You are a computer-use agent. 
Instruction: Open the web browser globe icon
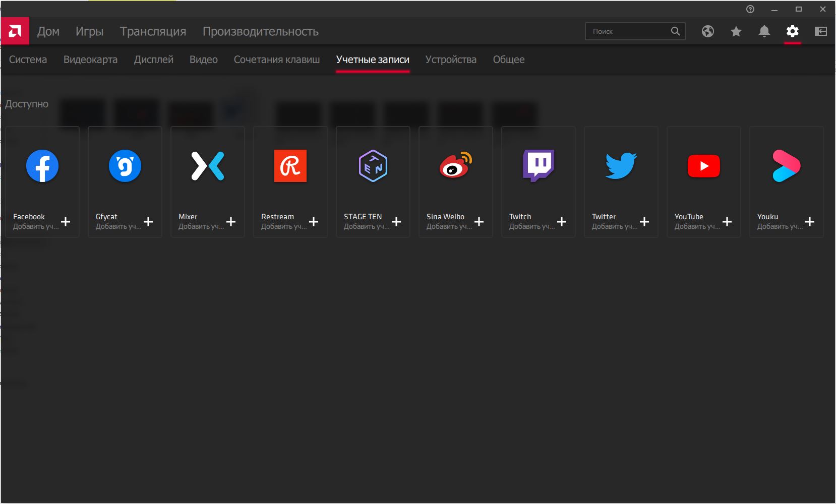pos(708,31)
